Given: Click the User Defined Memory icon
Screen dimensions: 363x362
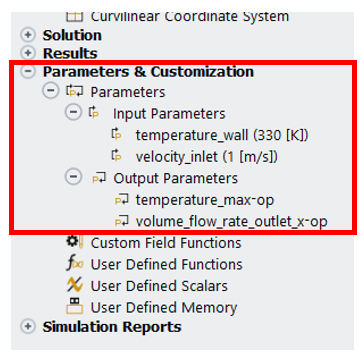Looking at the screenshot, I should point(74,306).
